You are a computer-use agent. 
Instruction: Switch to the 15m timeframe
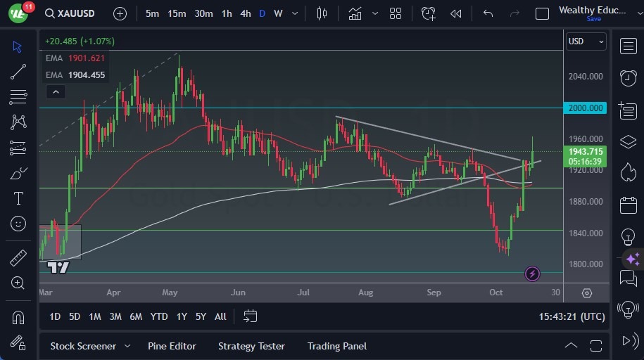[x=177, y=13]
